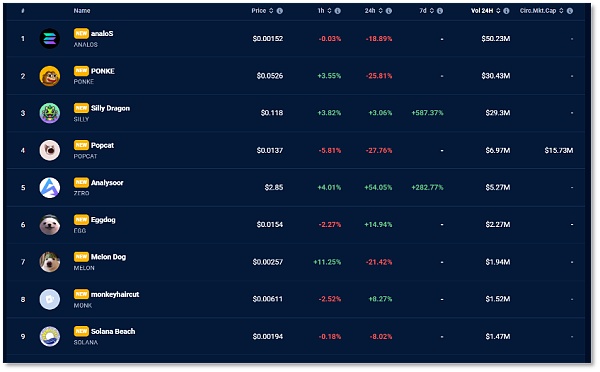The width and height of the screenshot is (600, 372).
Task: Open the Silly Dragon token icon
Action: click(x=50, y=113)
